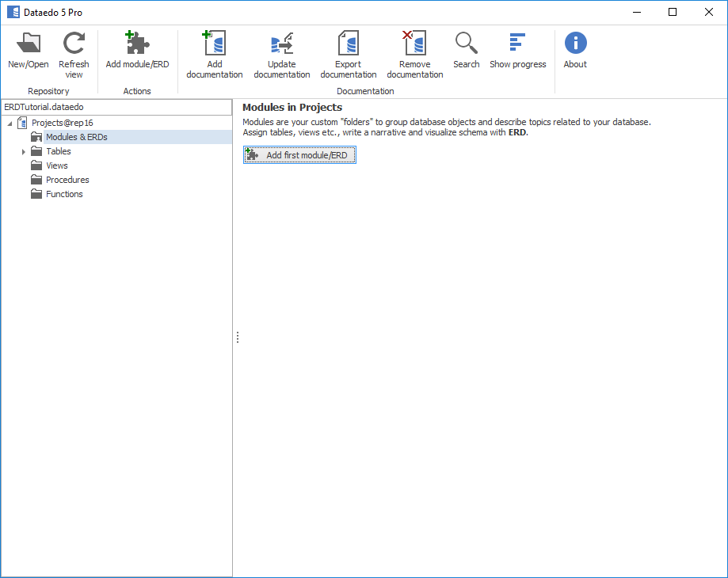Click the Update documentation icon
The image size is (728, 578).
click(281, 44)
